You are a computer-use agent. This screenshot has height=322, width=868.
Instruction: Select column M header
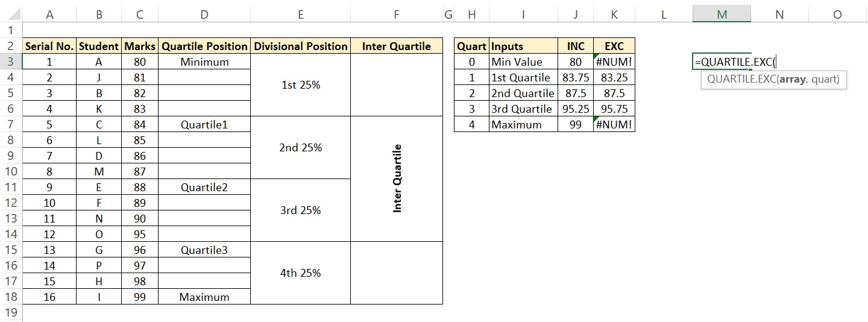tap(722, 14)
